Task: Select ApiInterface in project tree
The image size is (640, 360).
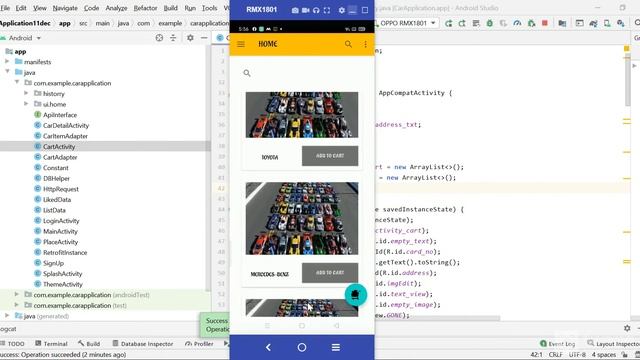Action: (60, 115)
